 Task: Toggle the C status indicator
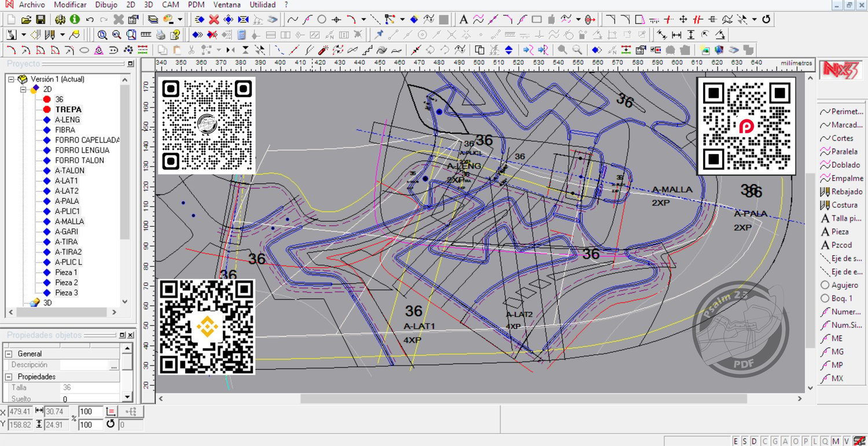[x=765, y=441]
